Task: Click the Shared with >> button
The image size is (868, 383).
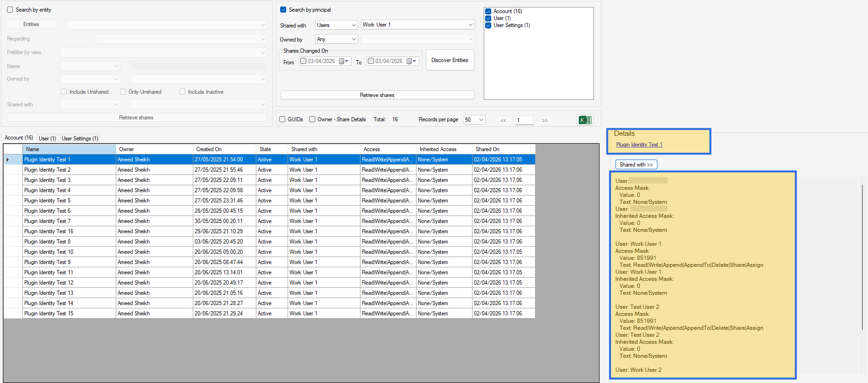Action: (x=636, y=165)
